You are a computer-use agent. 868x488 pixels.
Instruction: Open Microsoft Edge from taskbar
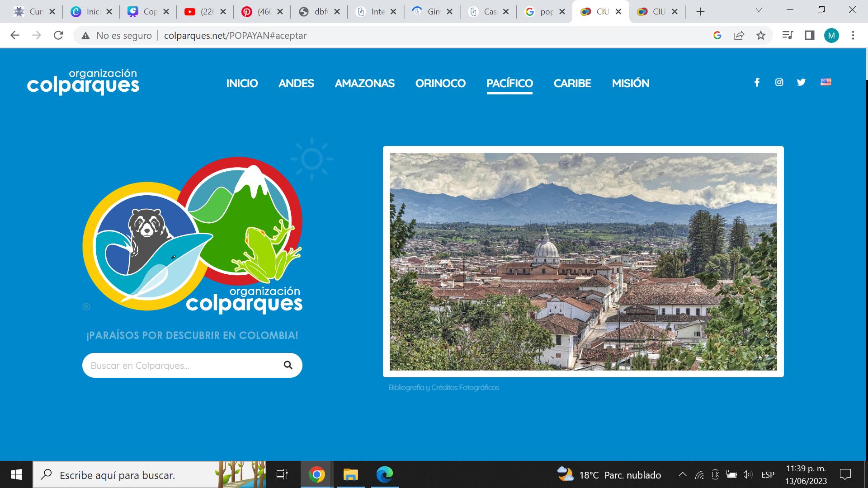(x=385, y=474)
